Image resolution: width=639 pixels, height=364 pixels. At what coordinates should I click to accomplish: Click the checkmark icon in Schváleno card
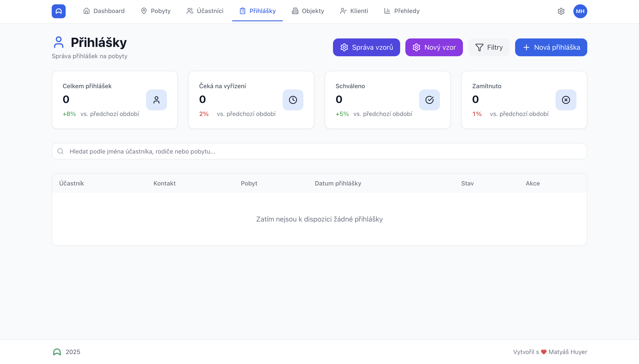click(x=429, y=100)
